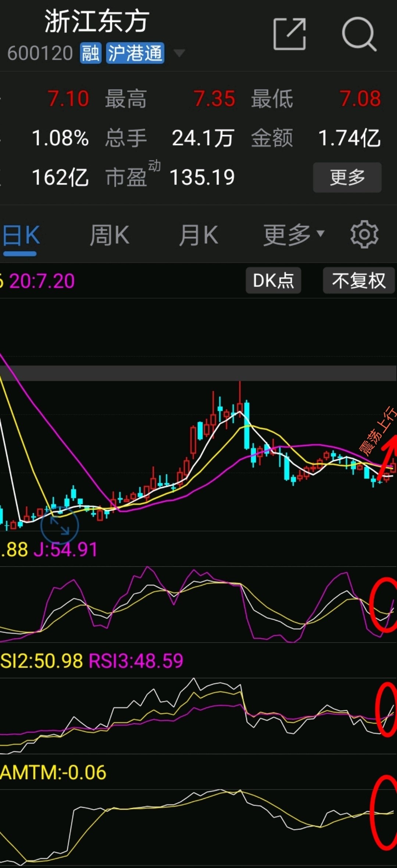
Task: Tap the candlestick chart peak candle
Action: tap(240, 398)
